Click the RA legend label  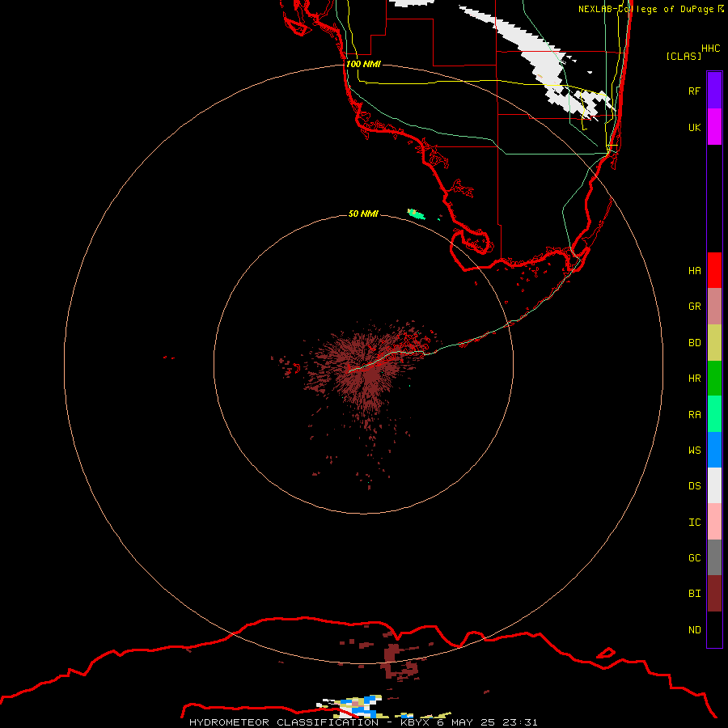(x=694, y=415)
